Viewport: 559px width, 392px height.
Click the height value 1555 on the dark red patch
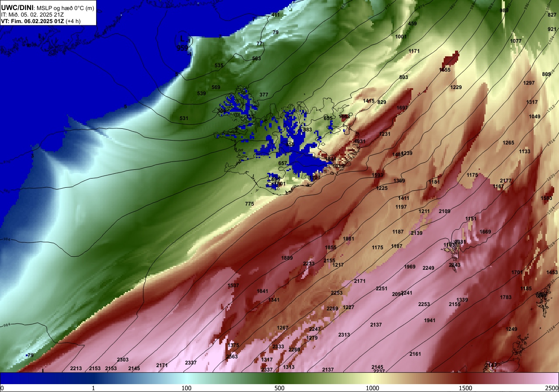(445, 70)
